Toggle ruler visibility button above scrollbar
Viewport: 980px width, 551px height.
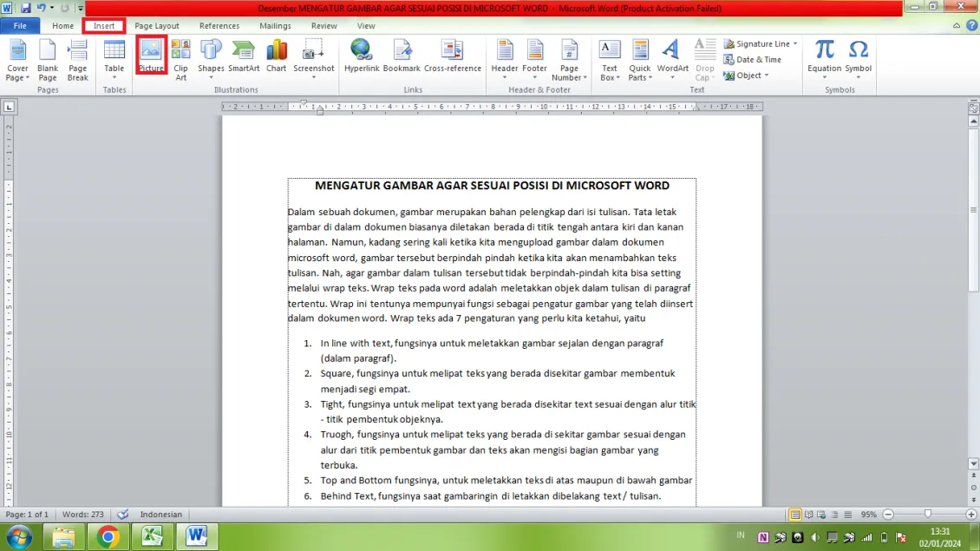pyautogui.click(x=973, y=108)
